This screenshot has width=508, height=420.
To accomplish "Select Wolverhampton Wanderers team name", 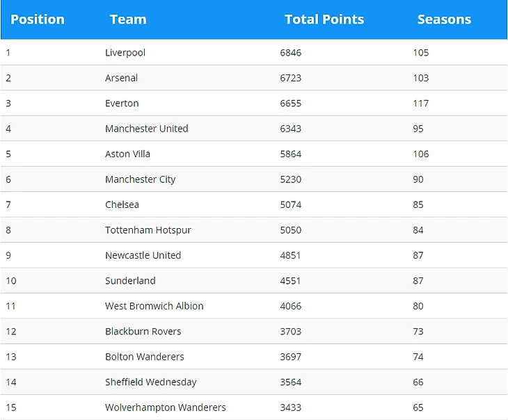I will click(166, 407).
